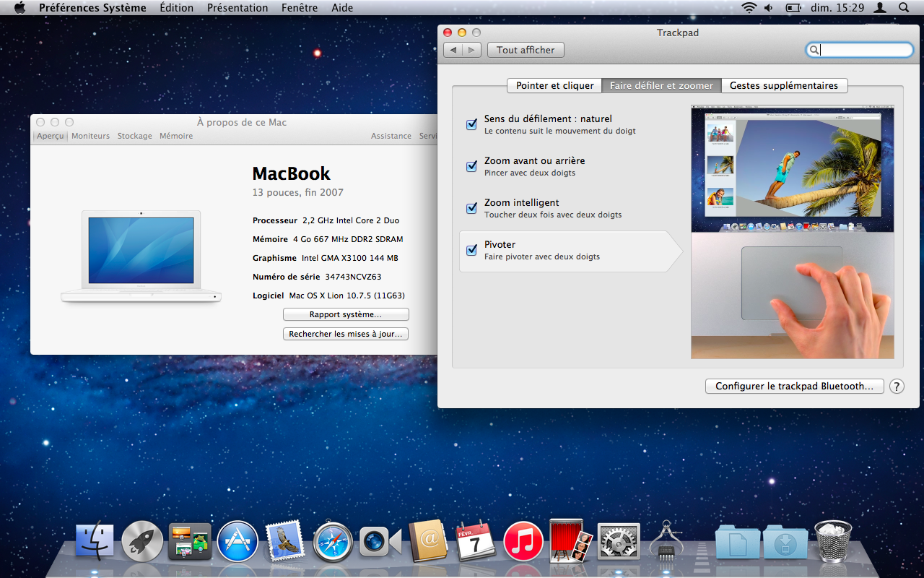The image size is (924, 578).
Task: Click Trackpad help question mark button
Action: pyautogui.click(x=897, y=386)
